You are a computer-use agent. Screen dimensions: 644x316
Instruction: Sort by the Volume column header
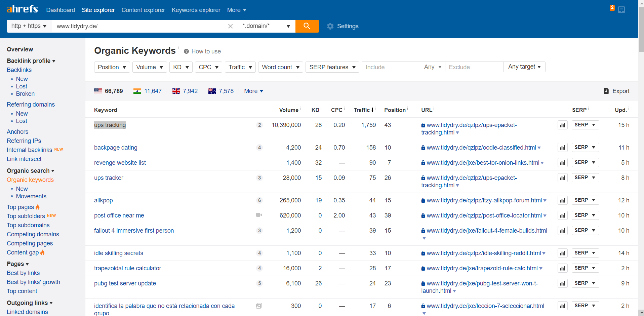point(289,110)
